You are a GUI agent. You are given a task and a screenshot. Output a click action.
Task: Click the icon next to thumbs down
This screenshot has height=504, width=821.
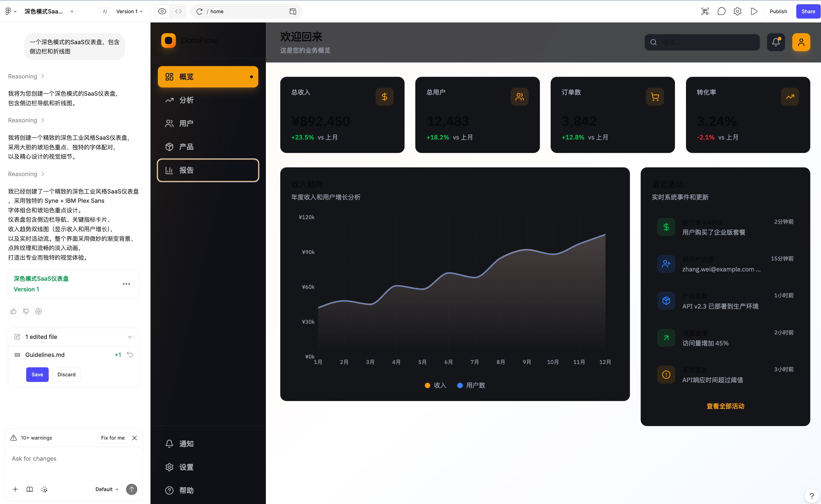point(39,311)
